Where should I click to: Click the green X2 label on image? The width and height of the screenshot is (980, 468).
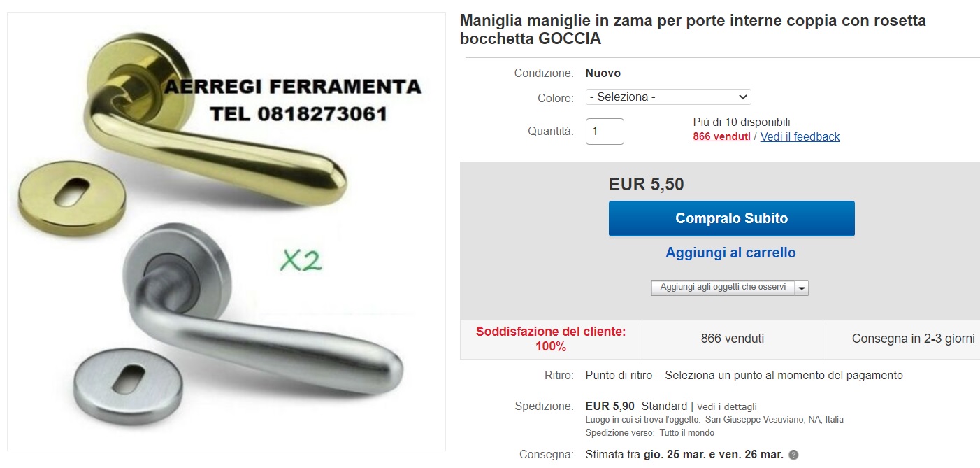[x=301, y=260]
